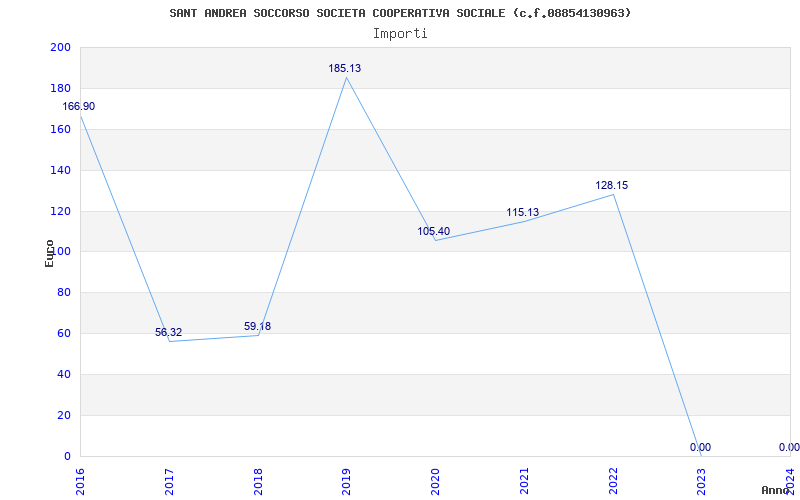Screen dimensions: 800x500
Task: Click the 180 y-axis tick label
Action: (60, 88)
